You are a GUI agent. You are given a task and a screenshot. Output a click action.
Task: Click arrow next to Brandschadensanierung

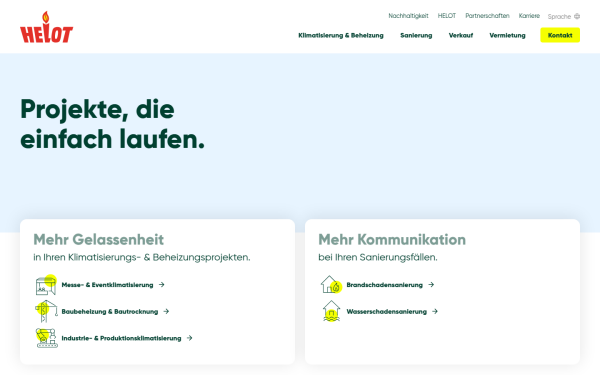tap(431, 285)
